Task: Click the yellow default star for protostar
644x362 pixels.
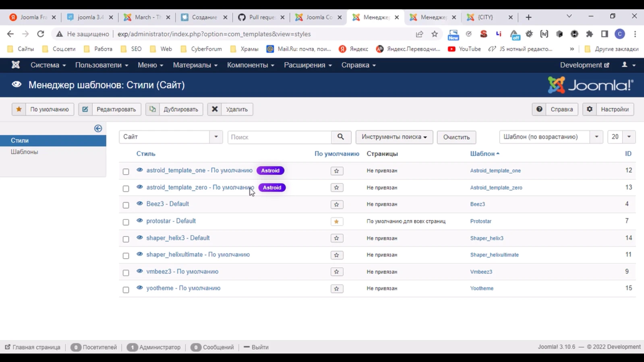Action: [x=337, y=221]
